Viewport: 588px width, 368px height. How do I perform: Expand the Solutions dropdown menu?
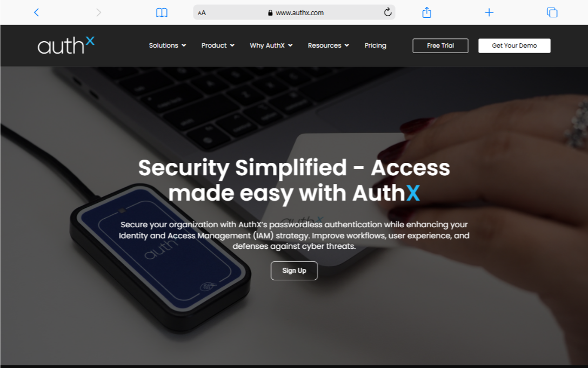click(167, 45)
